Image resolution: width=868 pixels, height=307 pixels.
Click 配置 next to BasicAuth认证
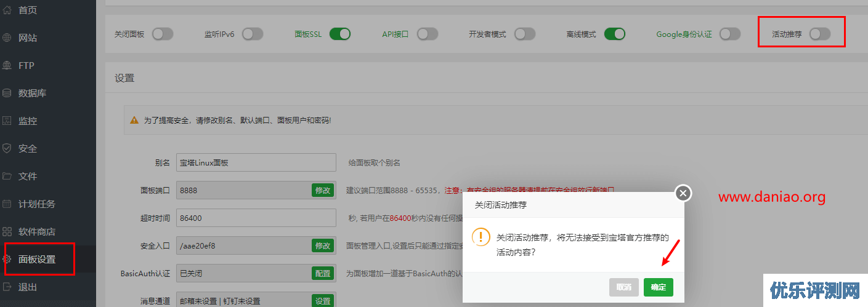pos(323,273)
